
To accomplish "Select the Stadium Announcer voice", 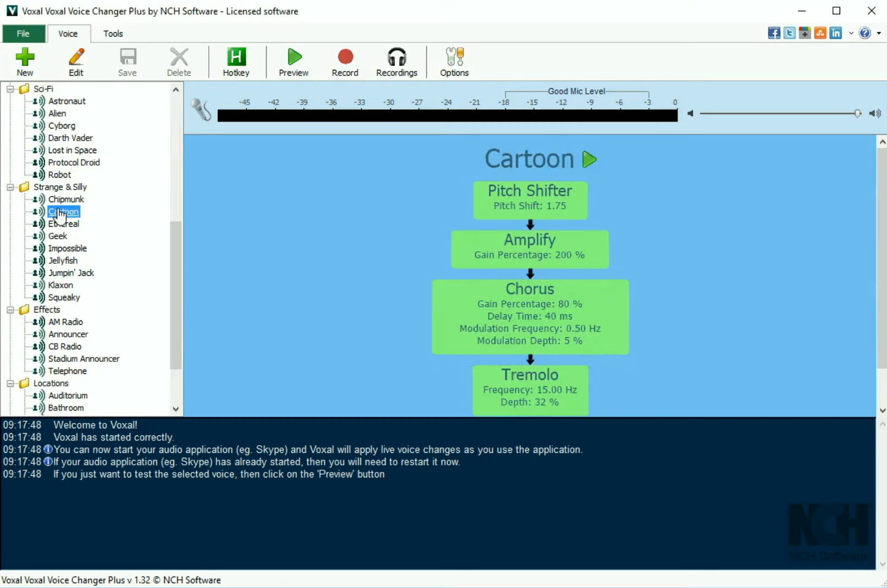I will pos(84,359).
